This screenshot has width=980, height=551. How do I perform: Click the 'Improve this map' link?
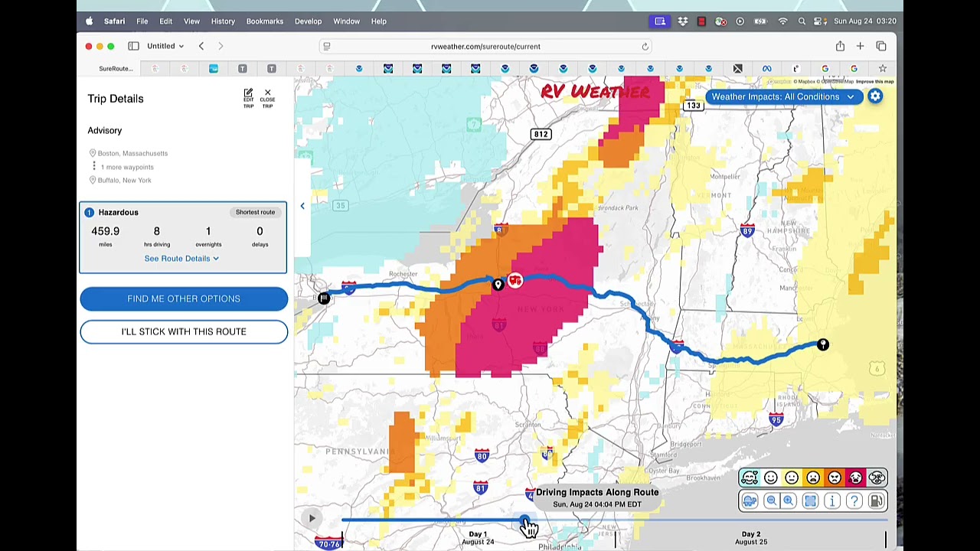click(875, 82)
